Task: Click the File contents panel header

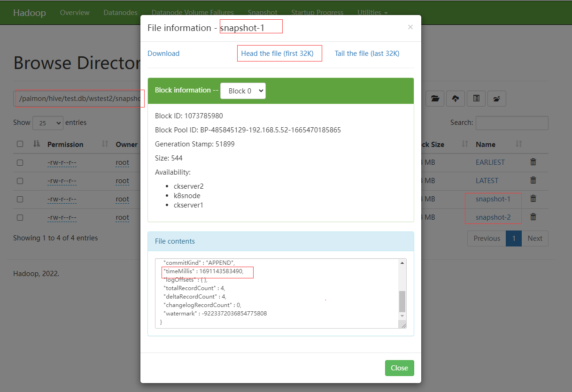Action: (x=281, y=241)
